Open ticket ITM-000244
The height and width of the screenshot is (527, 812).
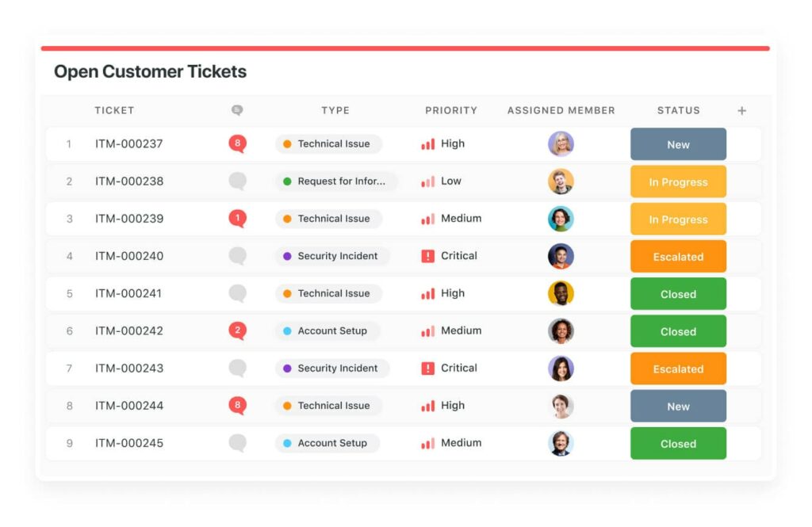pyautogui.click(x=129, y=406)
